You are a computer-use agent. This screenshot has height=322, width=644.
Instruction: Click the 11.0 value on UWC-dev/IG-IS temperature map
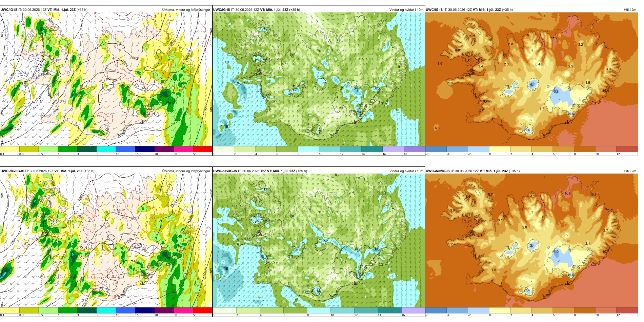544,217
